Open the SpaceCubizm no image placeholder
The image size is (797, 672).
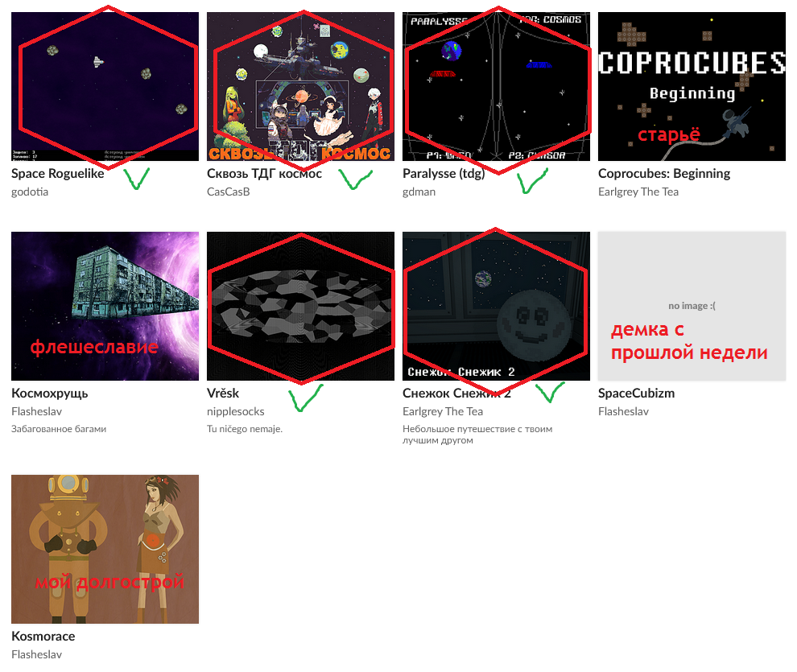point(692,307)
